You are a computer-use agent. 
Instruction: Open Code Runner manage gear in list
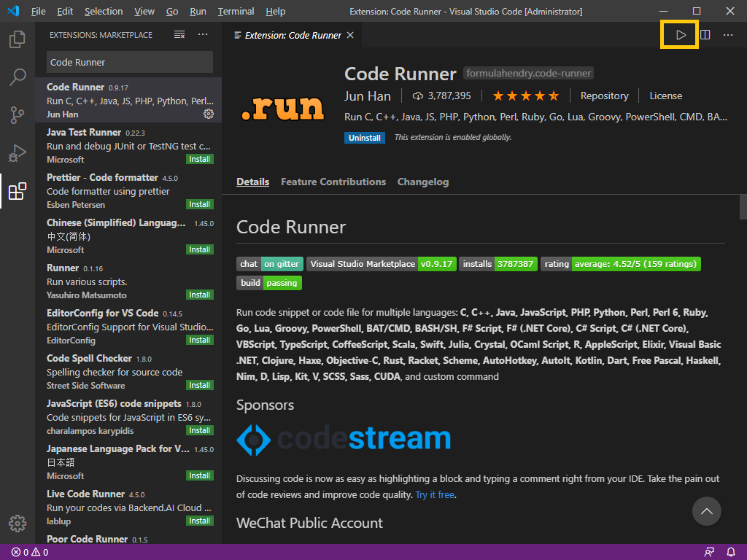[209, 114]
